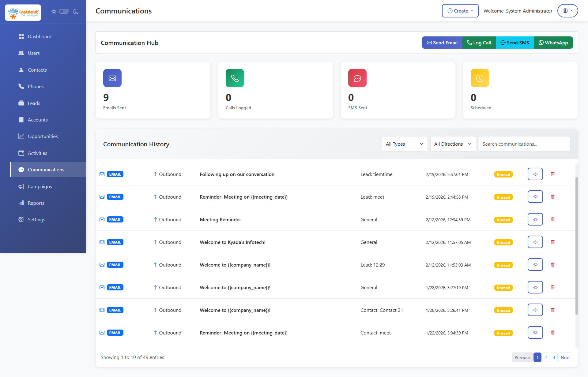Click the Reports bar-chart icon
This screenshot has height=377, width=588.
[x=21, y=203]
